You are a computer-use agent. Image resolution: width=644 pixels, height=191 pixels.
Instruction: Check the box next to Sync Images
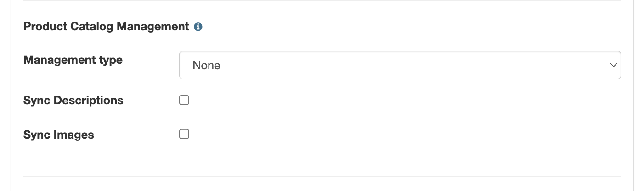tap(184, 134)
